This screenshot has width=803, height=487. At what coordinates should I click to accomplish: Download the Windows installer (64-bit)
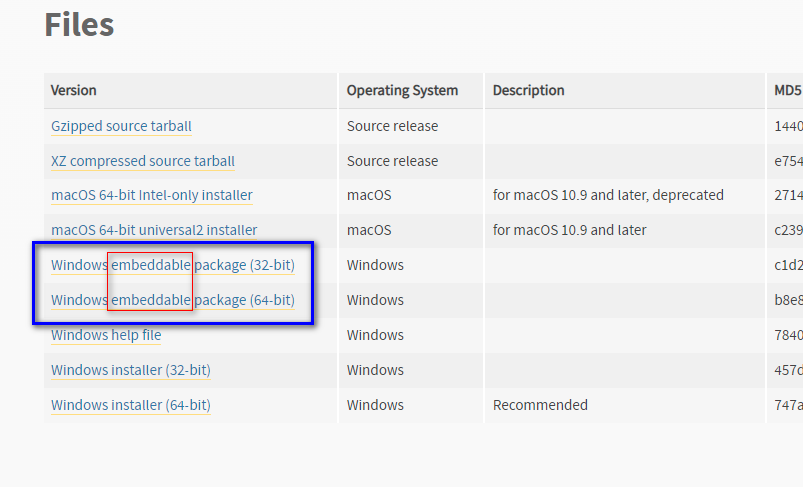click(130, 405)
